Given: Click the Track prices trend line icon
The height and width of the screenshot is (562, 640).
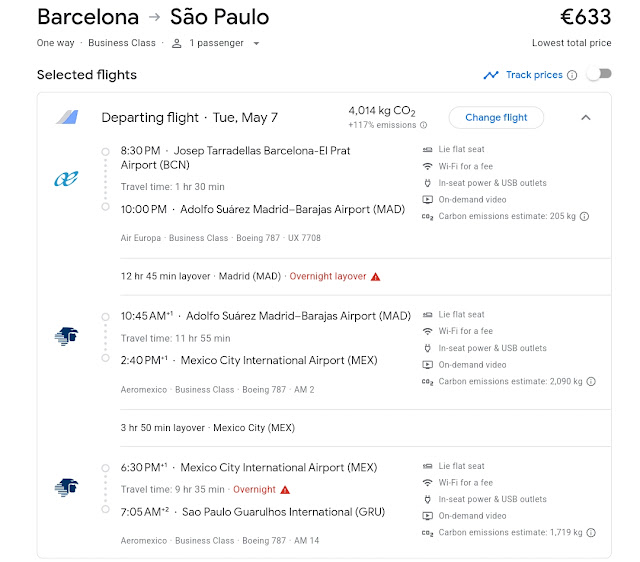Looking at the screenshot, I should [x=490, y=75].
